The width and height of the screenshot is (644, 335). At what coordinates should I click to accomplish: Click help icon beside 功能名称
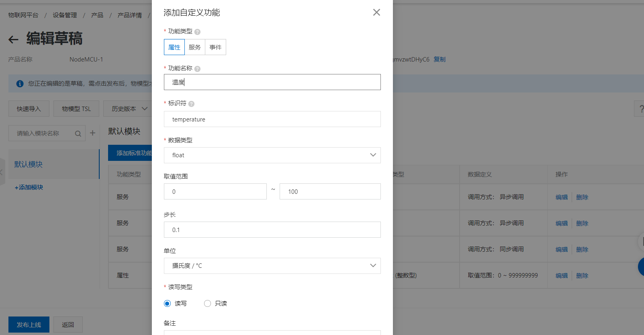tap(197, 69)
